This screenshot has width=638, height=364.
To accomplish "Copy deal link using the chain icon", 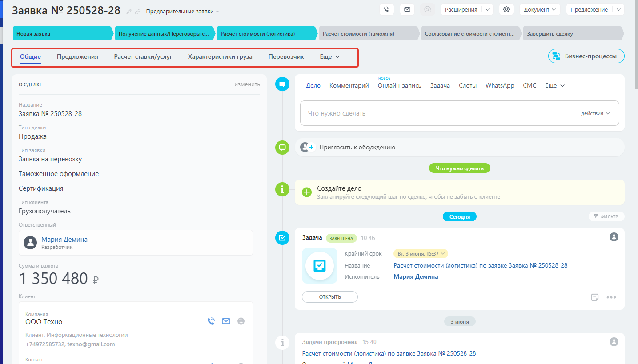I will click(x=138, y=12).
